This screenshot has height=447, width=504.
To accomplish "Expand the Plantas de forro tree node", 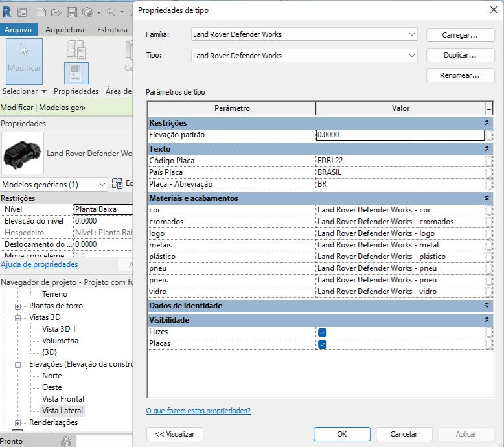I will pyautogui.click(x=18, y=306).
